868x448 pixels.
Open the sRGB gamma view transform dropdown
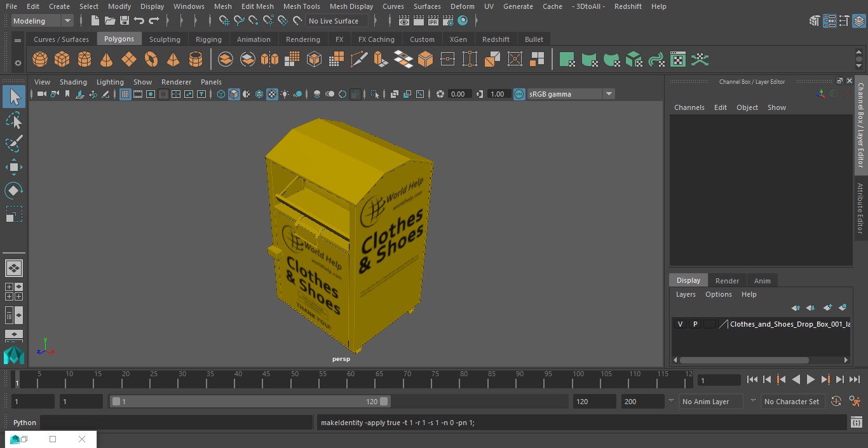point(570,94)
